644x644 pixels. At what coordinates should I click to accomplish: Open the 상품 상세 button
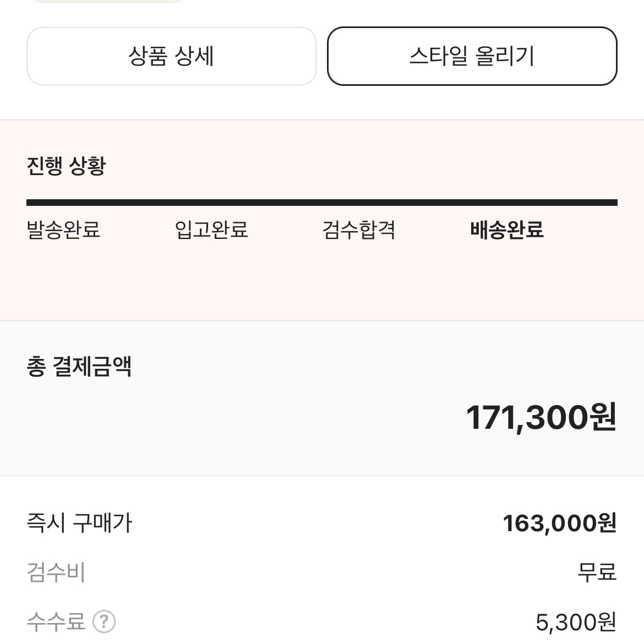[x=171, y=56]
